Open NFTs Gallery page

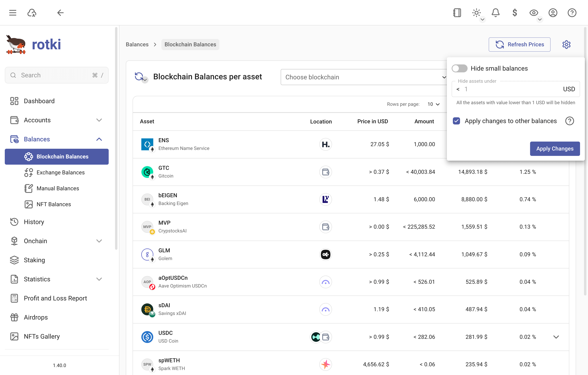[x=57, y=336]
